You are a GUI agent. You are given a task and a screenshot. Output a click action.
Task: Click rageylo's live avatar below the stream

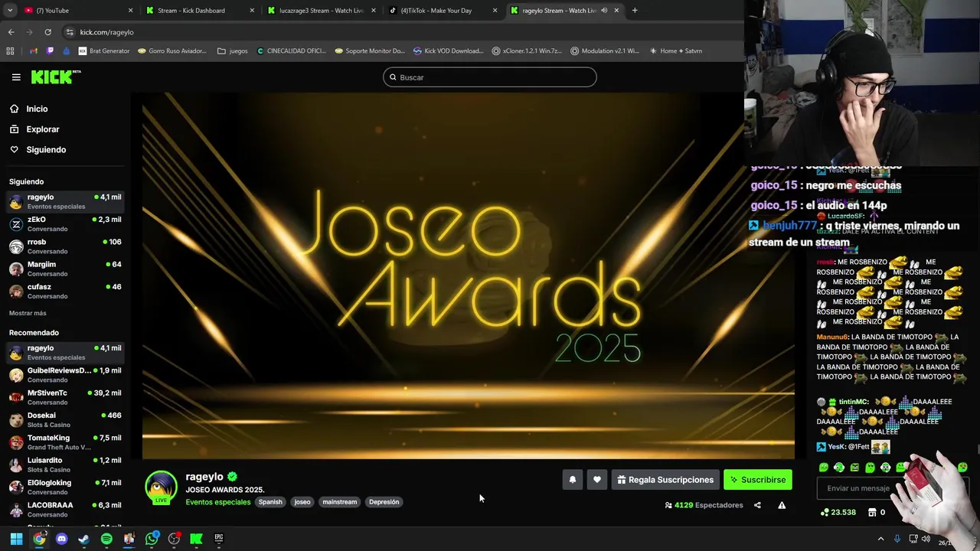point(161,488)
